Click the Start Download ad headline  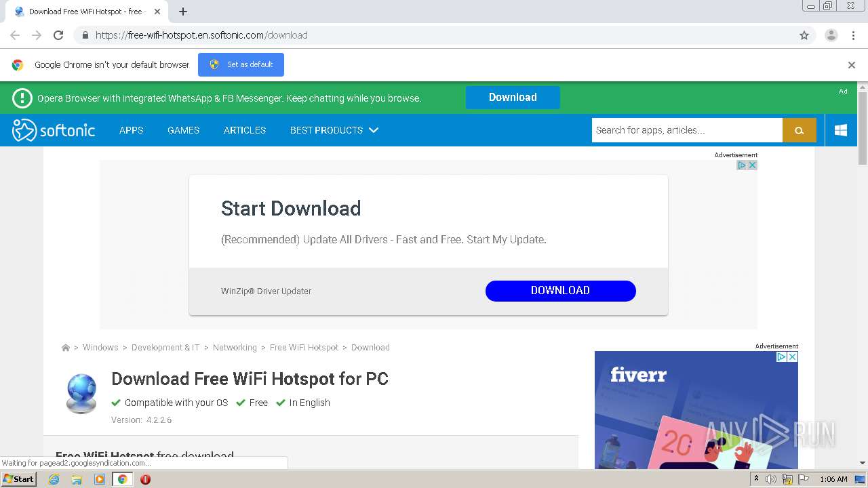coord(291,208)
